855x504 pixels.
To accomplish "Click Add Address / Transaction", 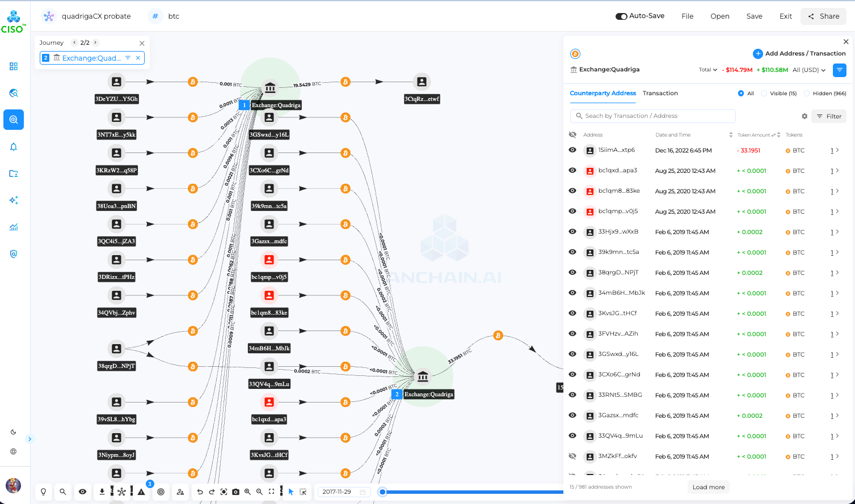I will coord(799,54).
